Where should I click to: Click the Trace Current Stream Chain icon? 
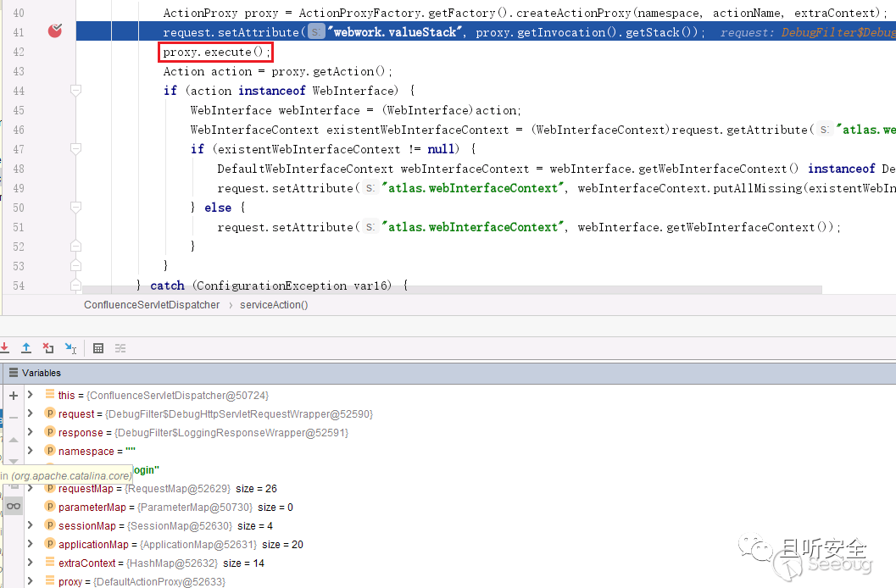tap(120, 348)
